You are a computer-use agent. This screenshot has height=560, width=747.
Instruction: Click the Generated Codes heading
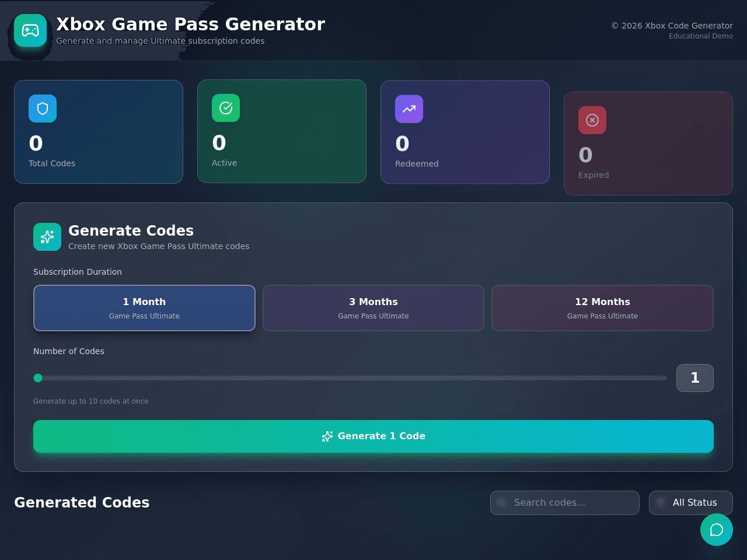(82, 502)
